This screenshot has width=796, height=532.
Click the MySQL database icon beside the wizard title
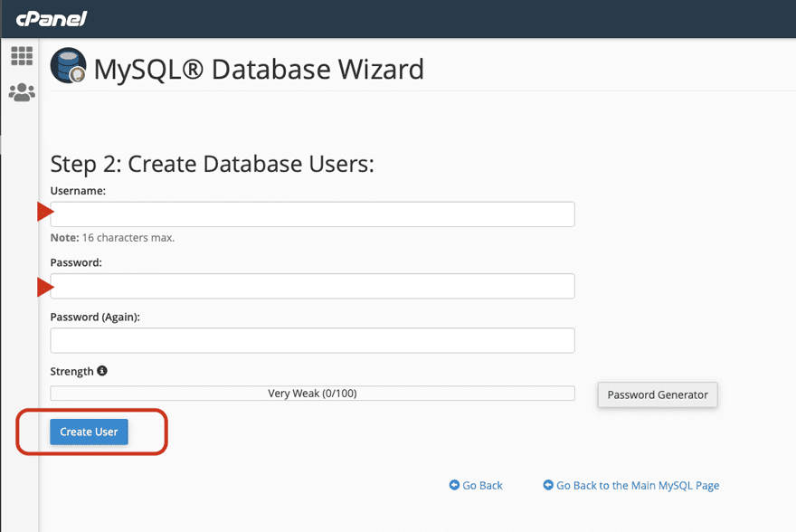67,67
